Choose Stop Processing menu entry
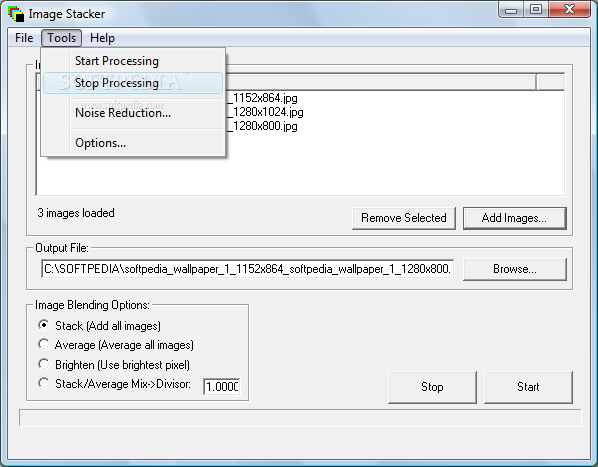 [133, 83]
